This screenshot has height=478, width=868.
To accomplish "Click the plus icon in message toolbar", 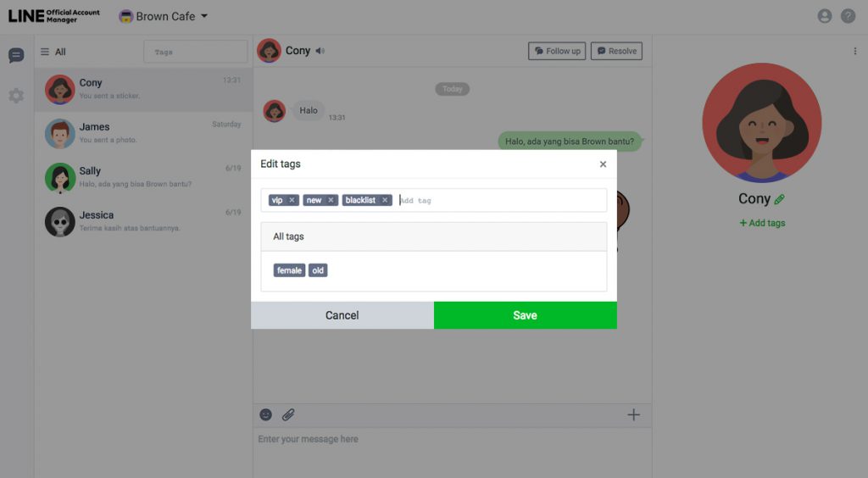I will point(633,414).
